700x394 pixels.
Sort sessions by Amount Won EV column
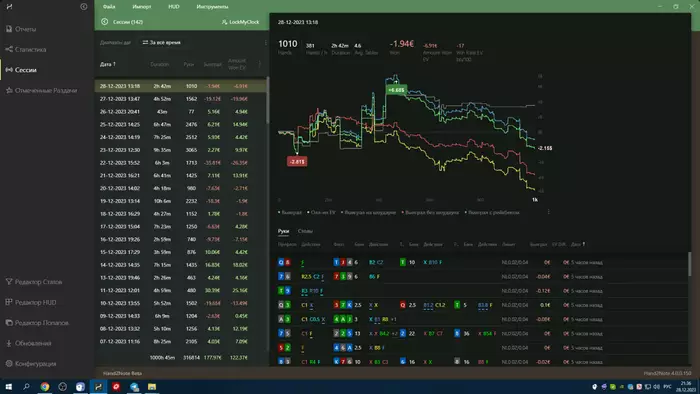pyautogui.click(x=237, y=64)
